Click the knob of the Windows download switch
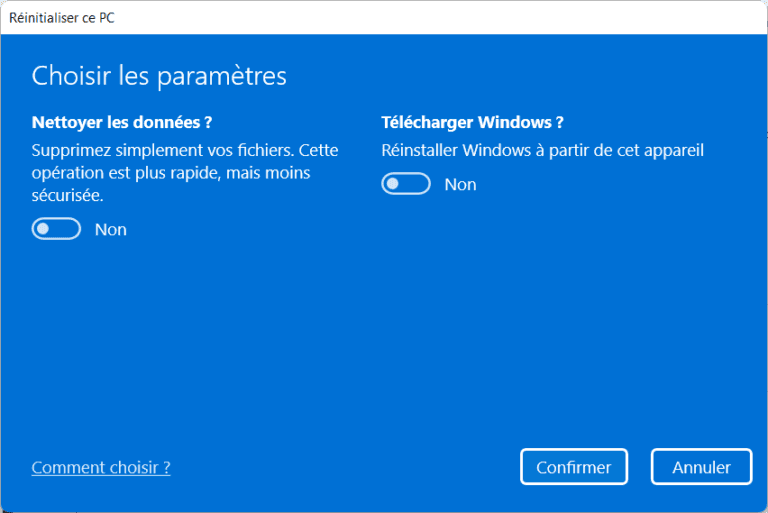This screenshot has height=513, width=768. point(394,184)
